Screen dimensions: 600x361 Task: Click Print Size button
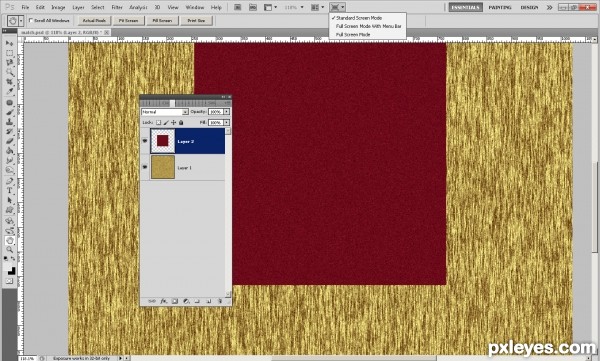(196, 21)
